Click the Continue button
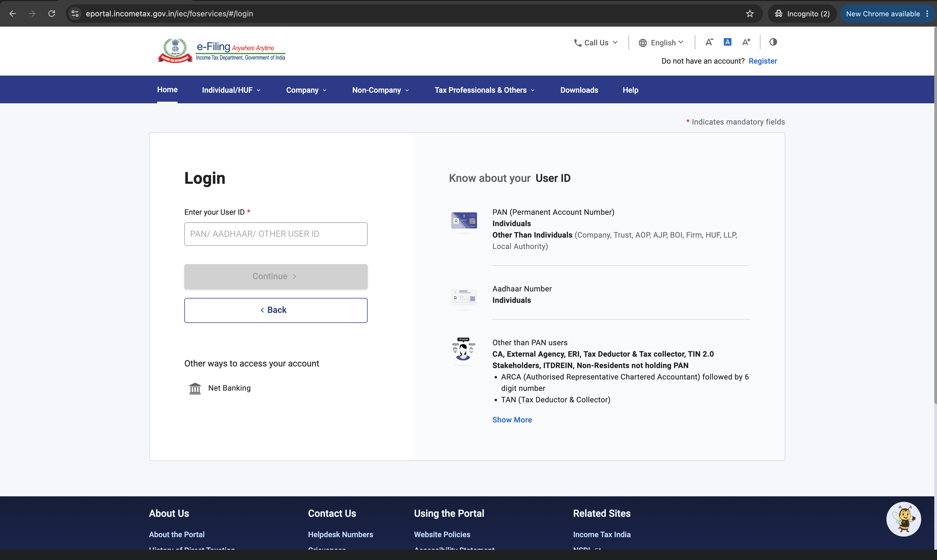 coord(275,276)
